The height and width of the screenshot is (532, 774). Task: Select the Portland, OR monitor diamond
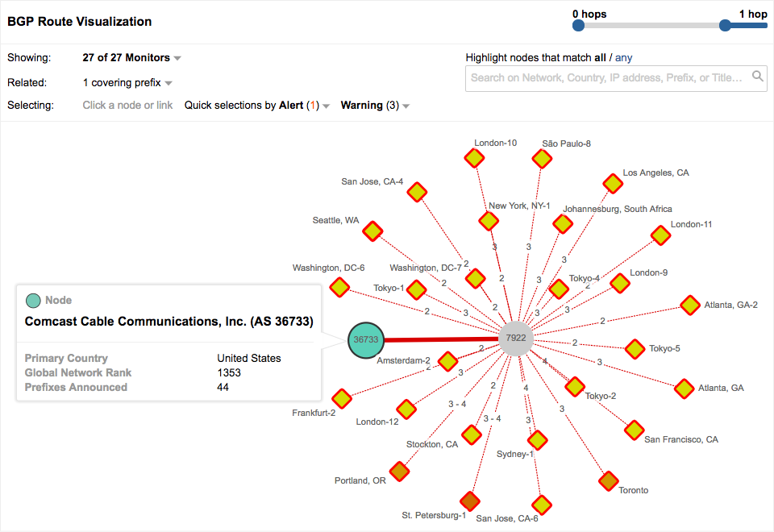(399, 470)
